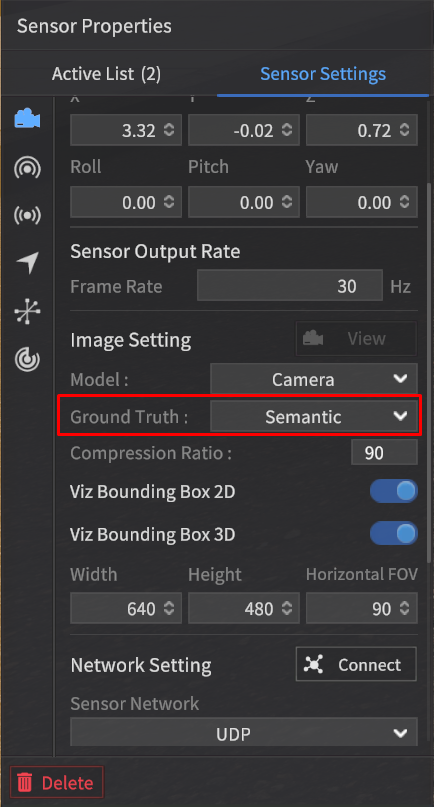Click the X position field 3.32
The width and height of the screenshot is (434, 807).
pyautogui.click(x=126, y=130)
